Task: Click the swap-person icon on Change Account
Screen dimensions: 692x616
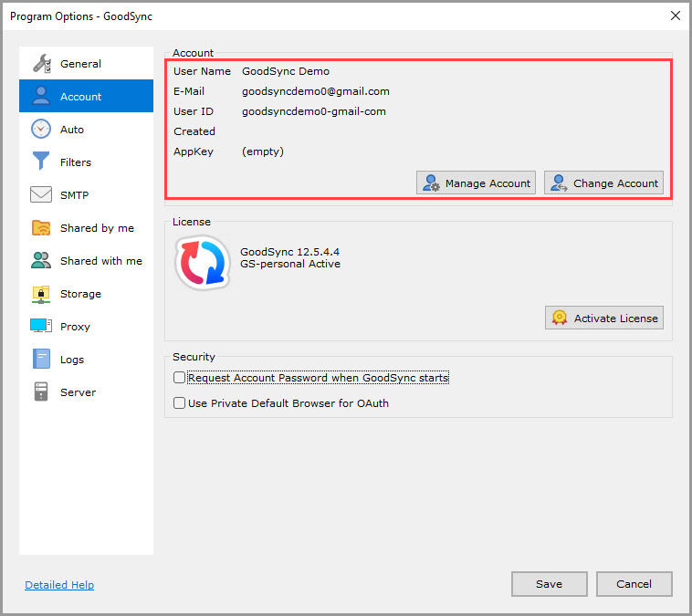Action: tap(559, 183)
